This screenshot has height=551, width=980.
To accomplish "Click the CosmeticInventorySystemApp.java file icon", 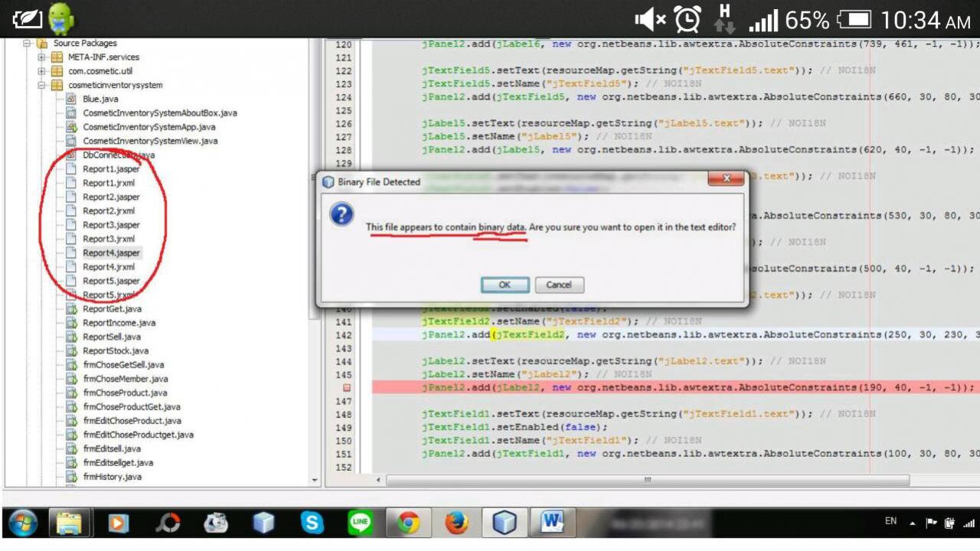I will point(71,127).
